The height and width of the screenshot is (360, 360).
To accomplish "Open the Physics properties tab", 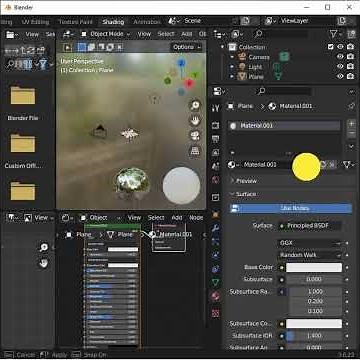I will point(216,255).
